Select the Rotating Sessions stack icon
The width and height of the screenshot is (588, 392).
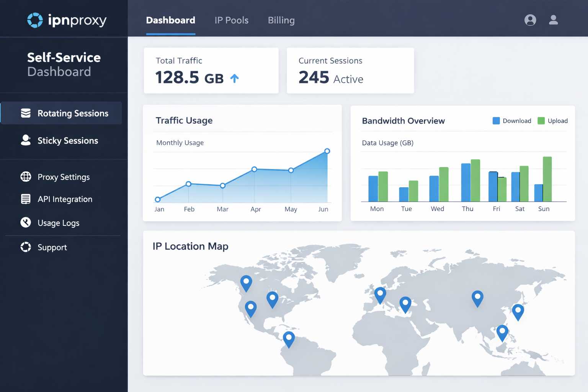[25, 113]
